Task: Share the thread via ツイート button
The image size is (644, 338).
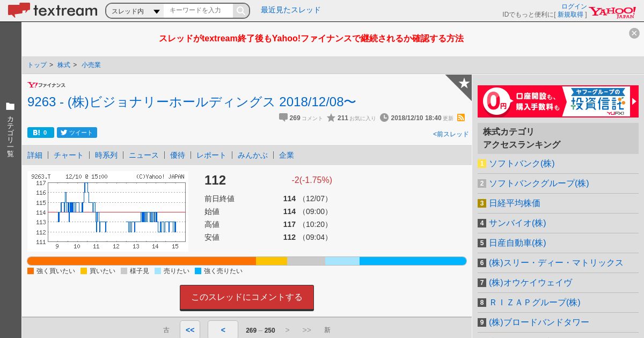Action: click(77, 133)
